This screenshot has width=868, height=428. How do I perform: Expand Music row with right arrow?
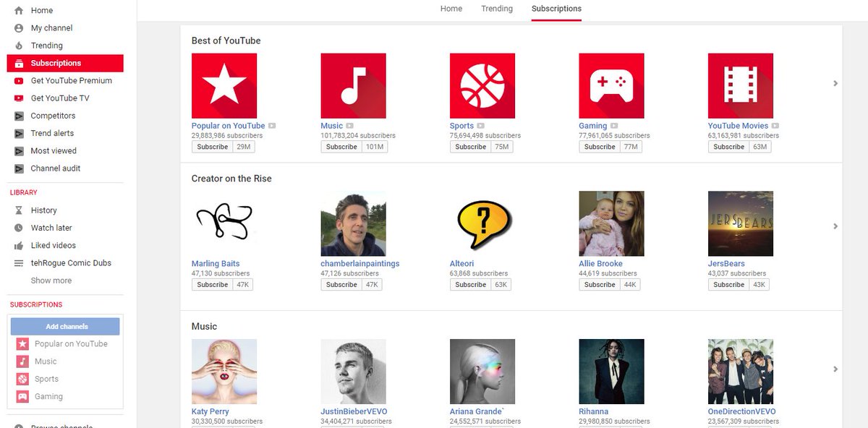click(x=835, y=369)
